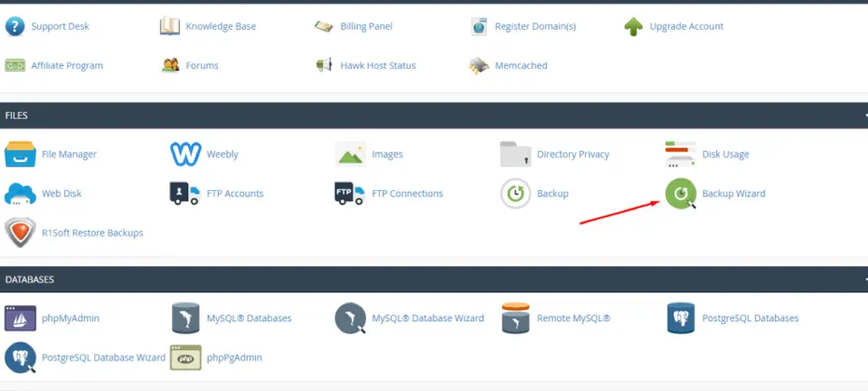The image size is (868, 391).
Task: Open the Backup clock icon
Action: coord(515,194)
